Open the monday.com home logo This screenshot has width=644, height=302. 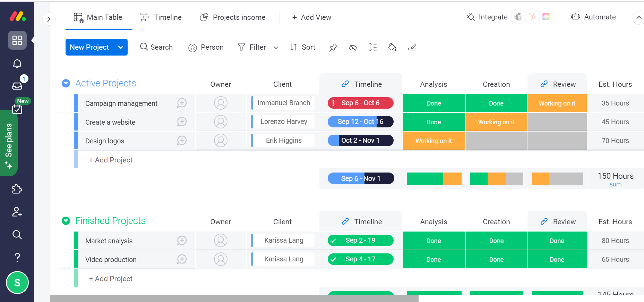coord(17,16)
